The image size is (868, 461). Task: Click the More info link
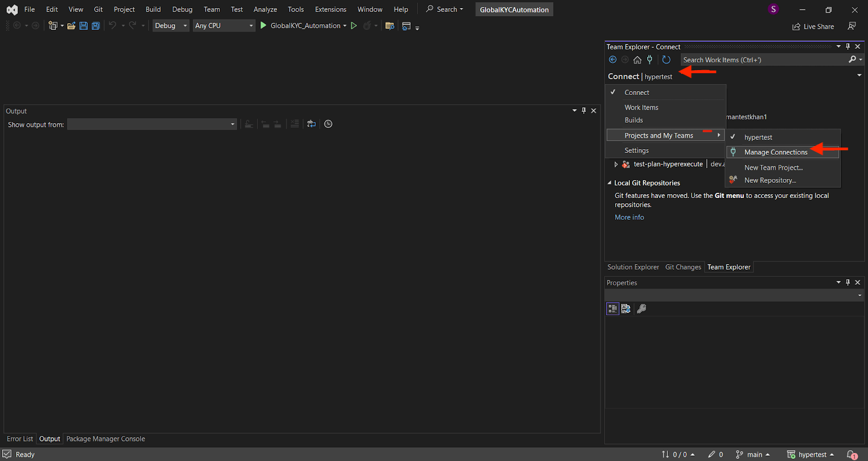click(x=629, y=217)
